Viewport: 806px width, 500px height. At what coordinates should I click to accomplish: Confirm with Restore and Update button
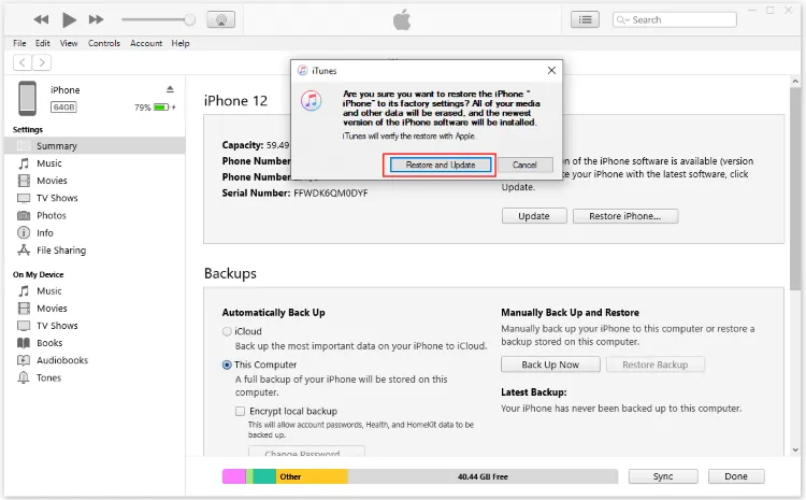[x=440, y=165]
